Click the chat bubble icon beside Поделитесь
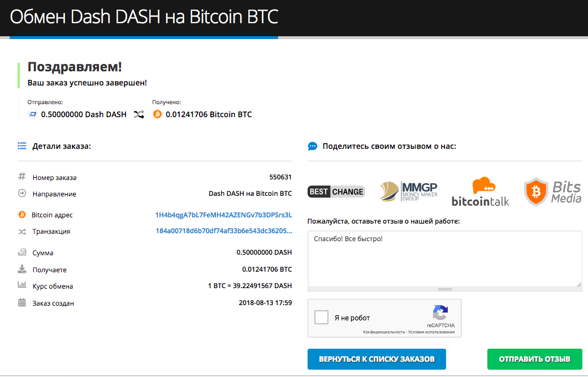 pyautogui.click(x=312, y=146)
